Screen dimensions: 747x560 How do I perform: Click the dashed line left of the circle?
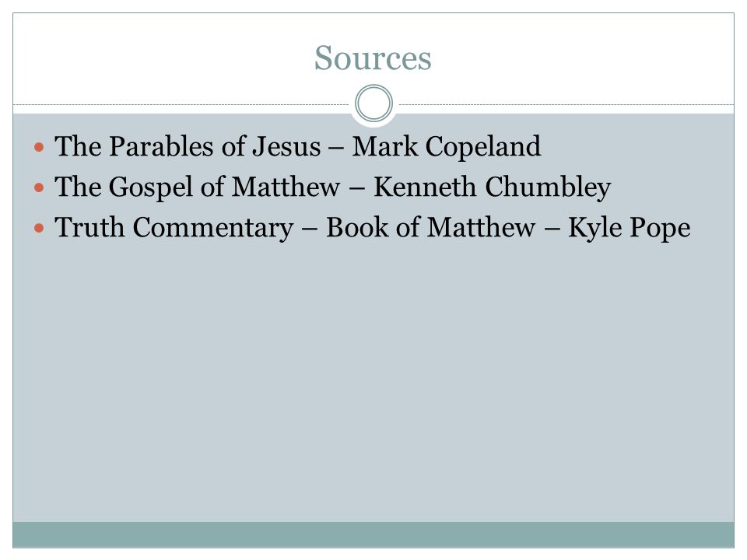point(181,104)
